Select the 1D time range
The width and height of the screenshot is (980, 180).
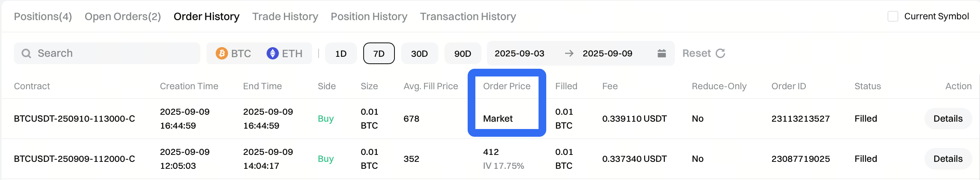(x=341, y=53)
